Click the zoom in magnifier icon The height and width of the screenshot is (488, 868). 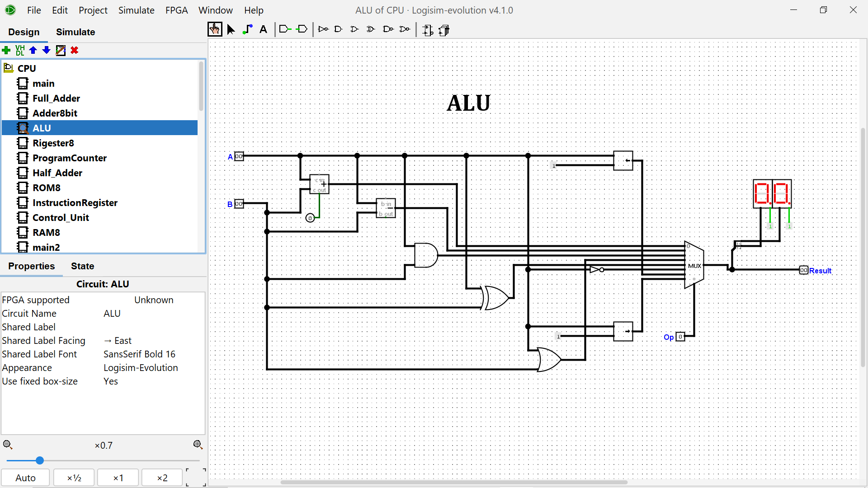[198, 445]
